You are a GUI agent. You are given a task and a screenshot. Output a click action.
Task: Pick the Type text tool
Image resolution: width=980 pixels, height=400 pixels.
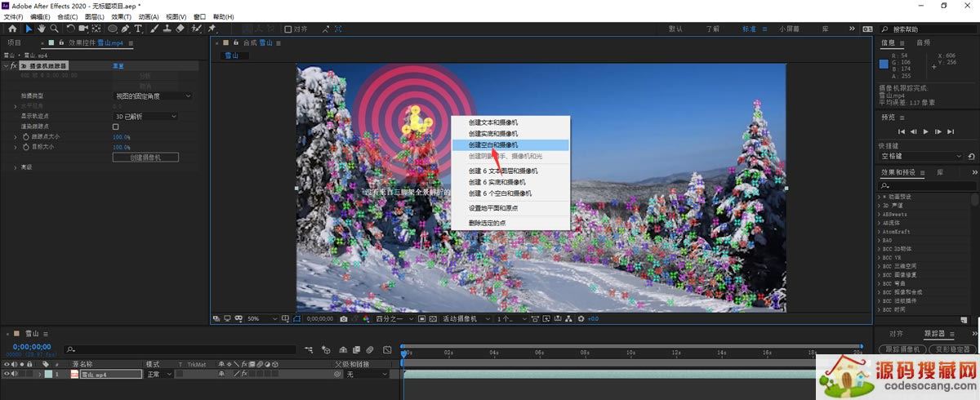coord(138,29)
